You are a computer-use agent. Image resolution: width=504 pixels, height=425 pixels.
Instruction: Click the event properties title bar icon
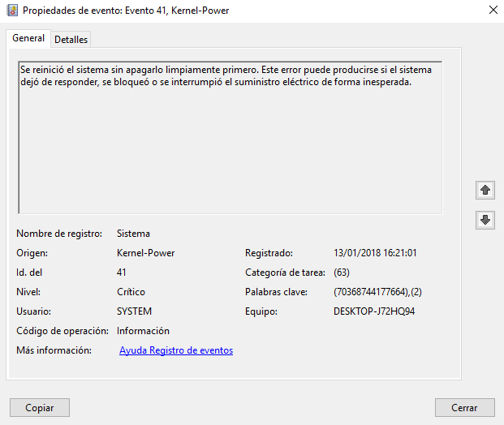click(x=12, y=11)
